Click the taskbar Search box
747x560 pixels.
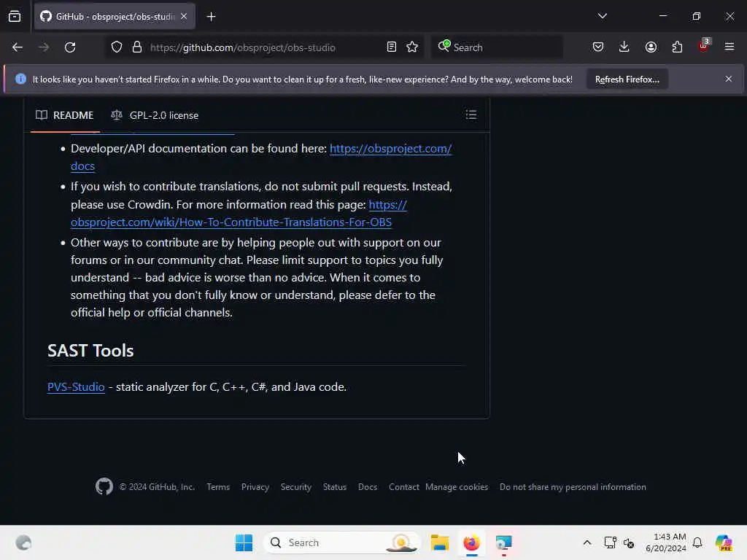(341, 542)
